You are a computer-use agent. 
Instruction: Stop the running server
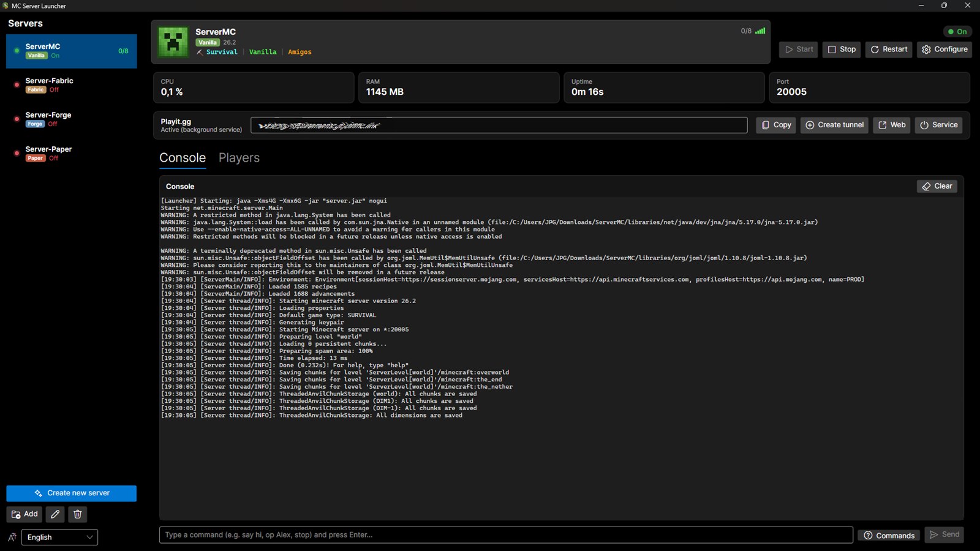(842, 50)
